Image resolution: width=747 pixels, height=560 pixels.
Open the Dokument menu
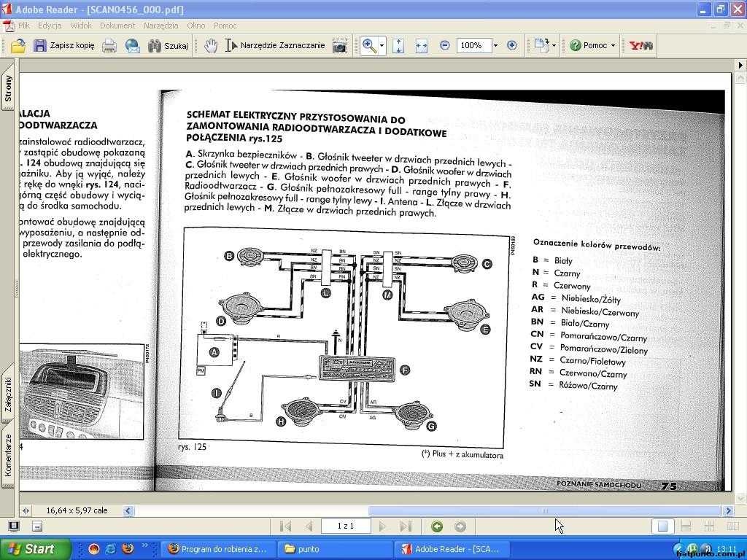(x=117, y=26)
